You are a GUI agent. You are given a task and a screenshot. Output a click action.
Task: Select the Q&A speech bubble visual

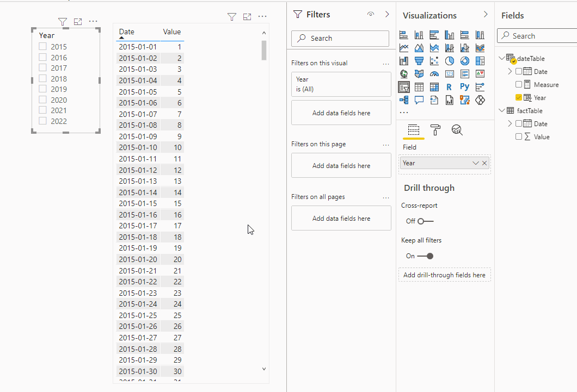(419, 100)
